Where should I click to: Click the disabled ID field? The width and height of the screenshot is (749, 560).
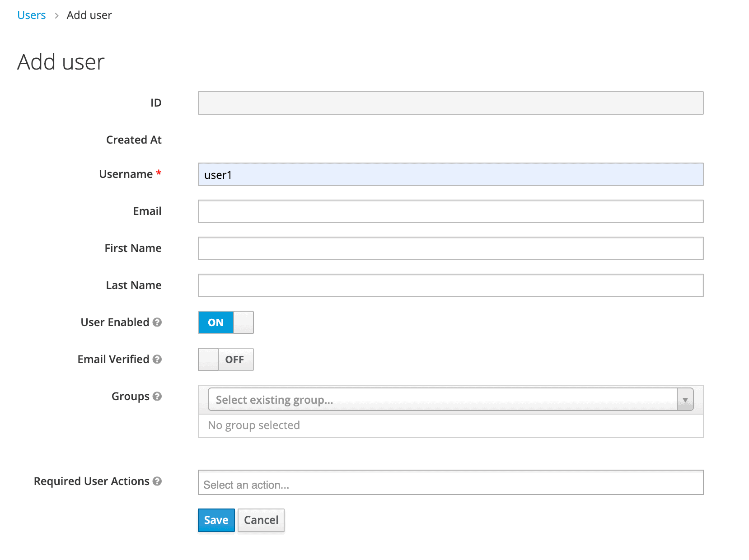(450, 103)
